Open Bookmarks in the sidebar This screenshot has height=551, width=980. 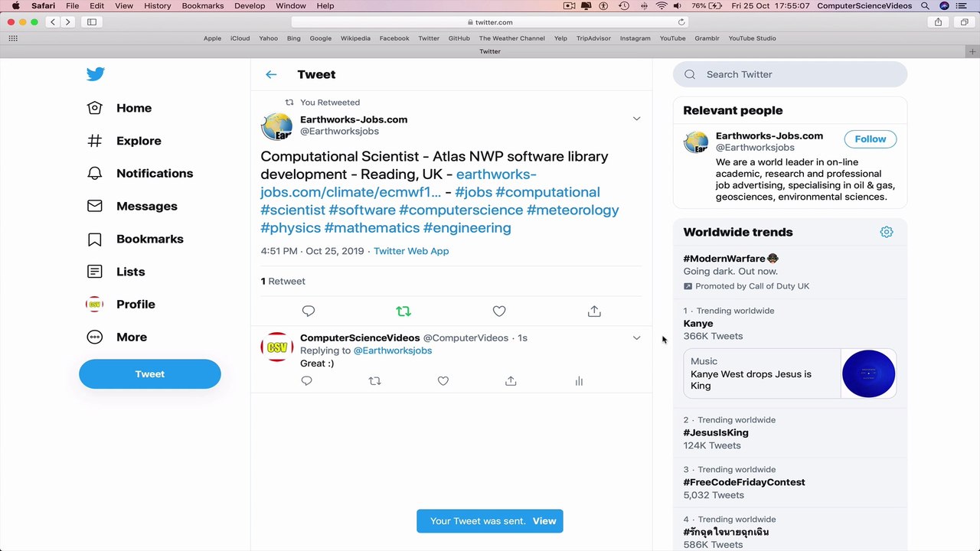pos(135,240)
